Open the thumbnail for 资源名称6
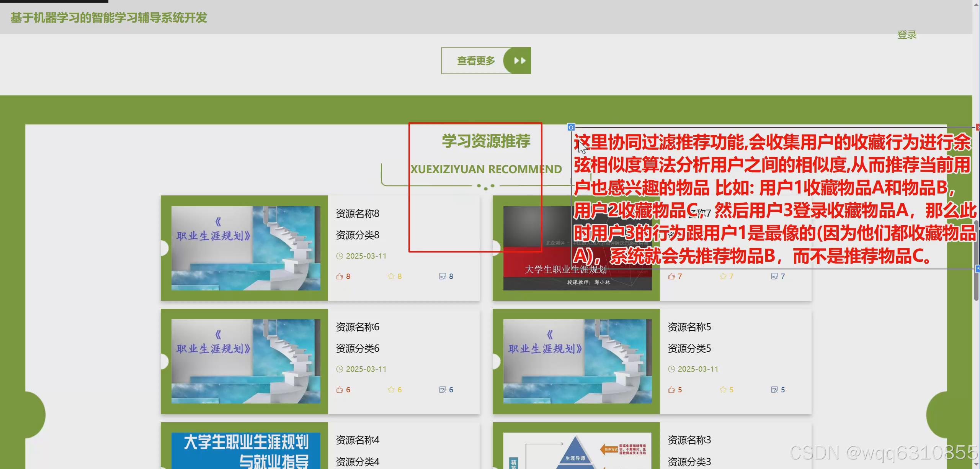 point(246,361)
